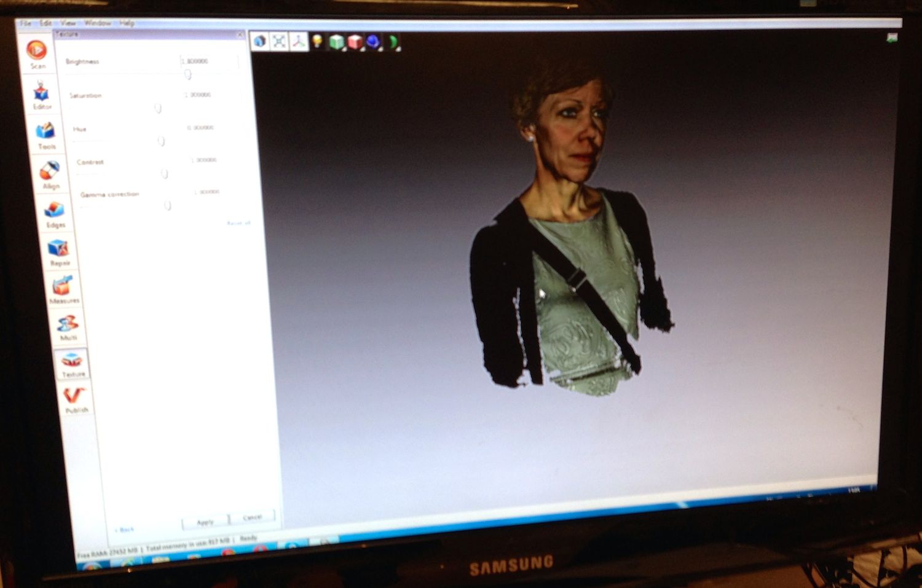
Task: Toggle the light bulb lighting icon
Action: pos(317,41)
